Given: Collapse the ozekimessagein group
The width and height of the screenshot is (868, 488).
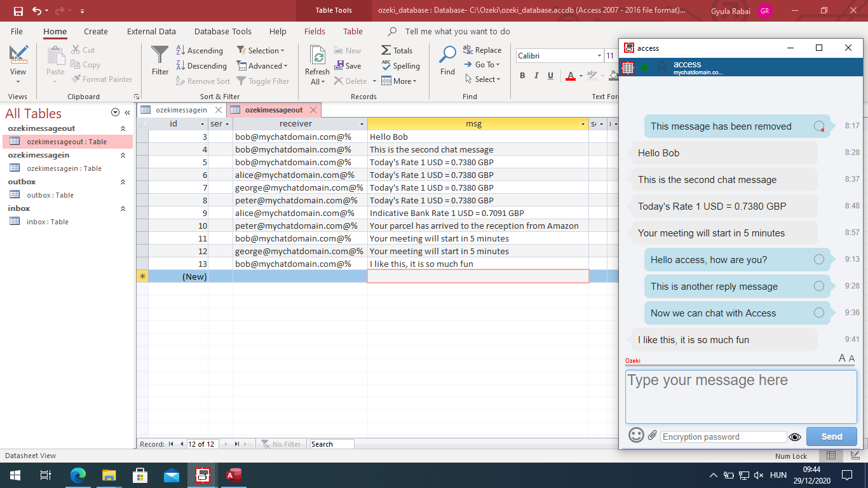Looking at the screenshot, I should click(x=123, y=155).
